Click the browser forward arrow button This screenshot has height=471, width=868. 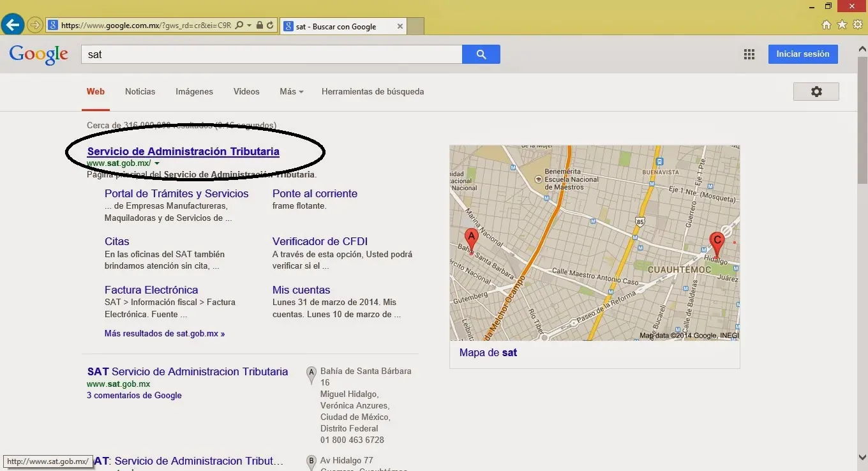point(34,26)
